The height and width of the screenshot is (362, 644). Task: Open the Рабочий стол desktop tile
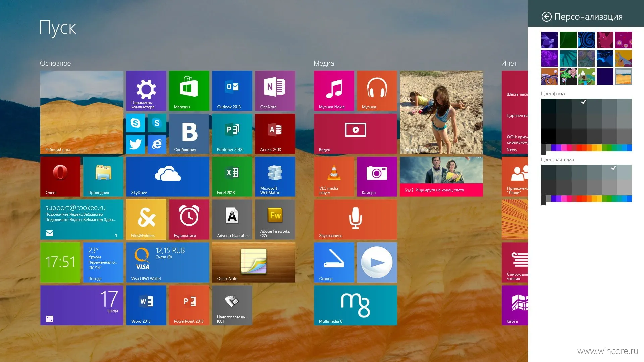tap(82, 112)
